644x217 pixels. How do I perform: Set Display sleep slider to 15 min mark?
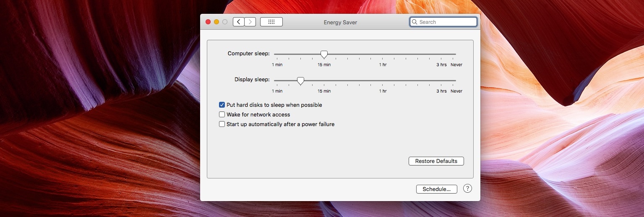[324, 80]
